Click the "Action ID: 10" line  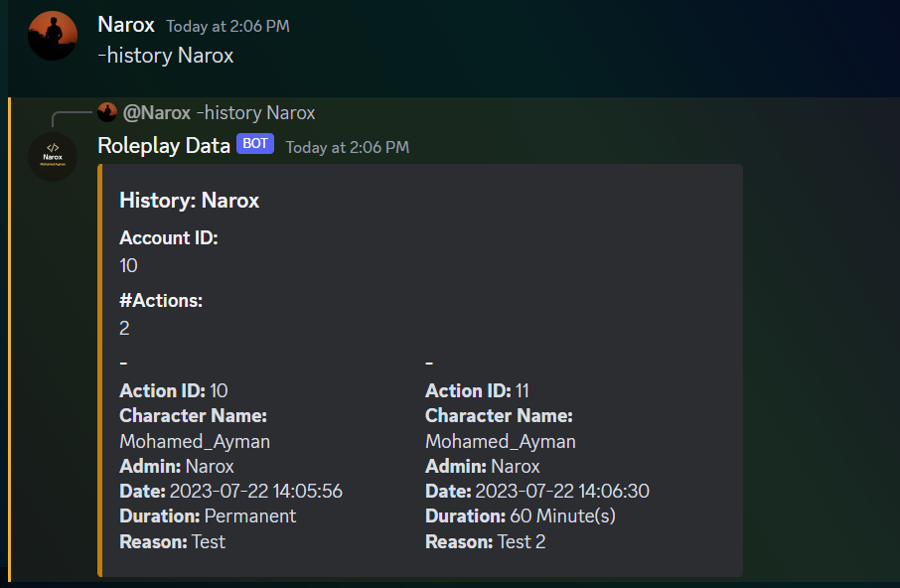click(x=174, y=390)
